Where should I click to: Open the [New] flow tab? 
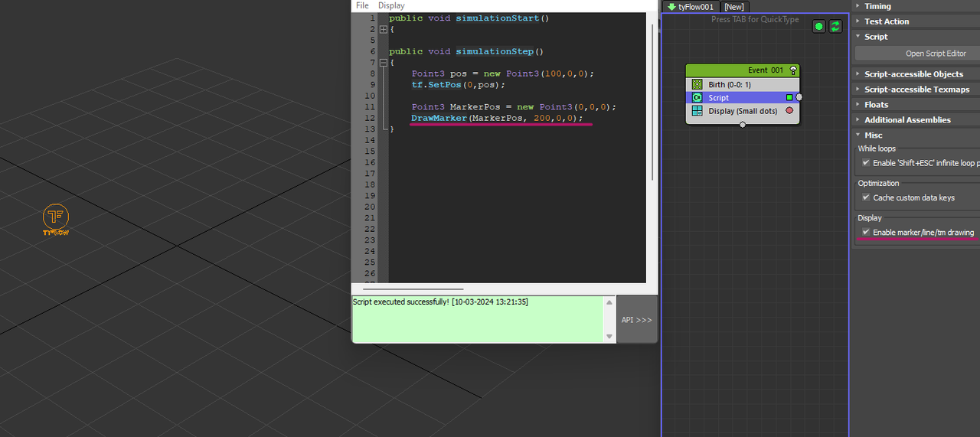pos(734,7)
